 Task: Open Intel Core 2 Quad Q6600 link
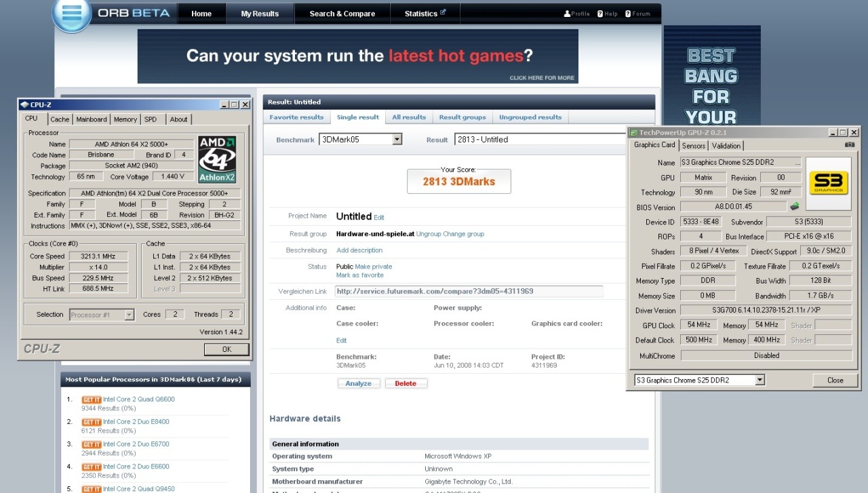(x=139, y=399)
